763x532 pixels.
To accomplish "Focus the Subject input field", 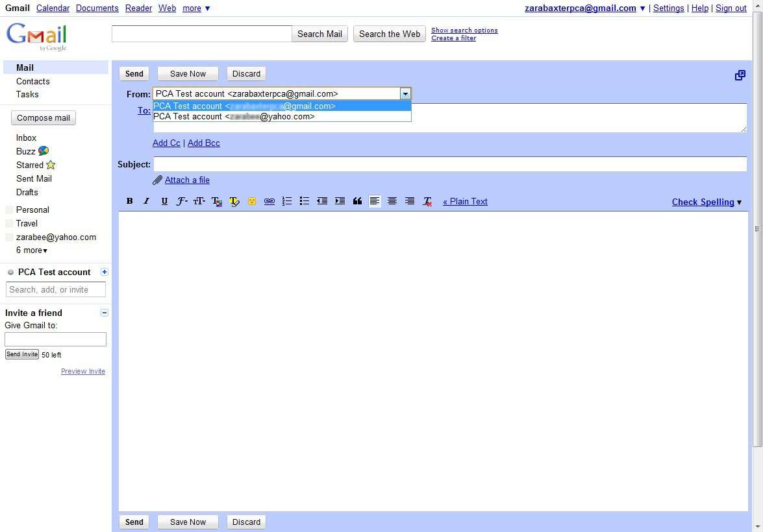I will pyautogui.click(x=450, y=164).
